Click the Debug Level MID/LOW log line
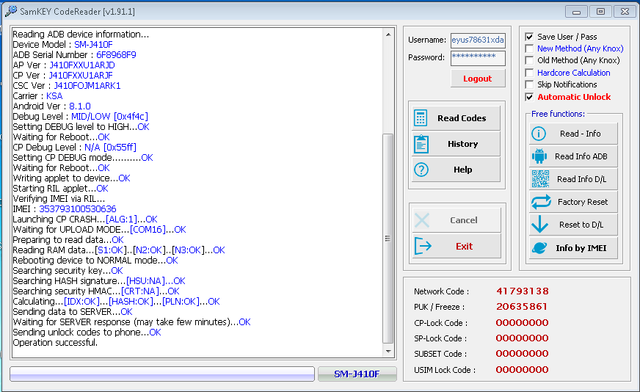Viewport: 640px width, 392px height. pos(80,116)
